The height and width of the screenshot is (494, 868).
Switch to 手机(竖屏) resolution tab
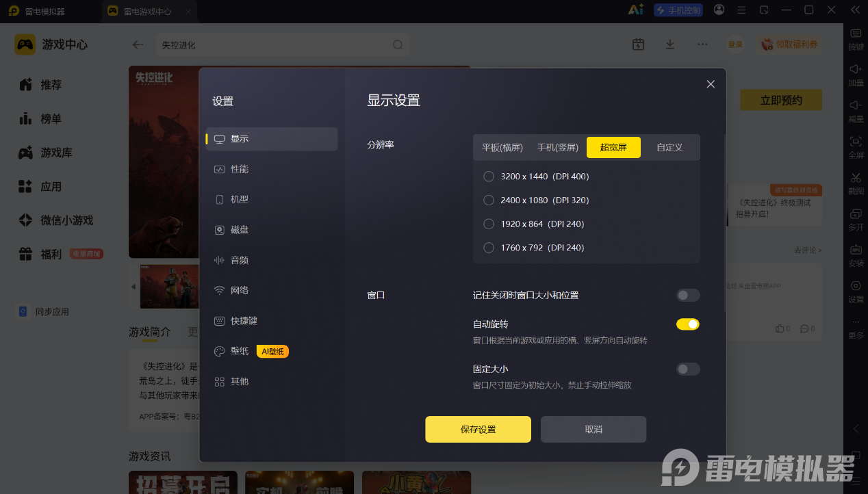tap(558, 147)
